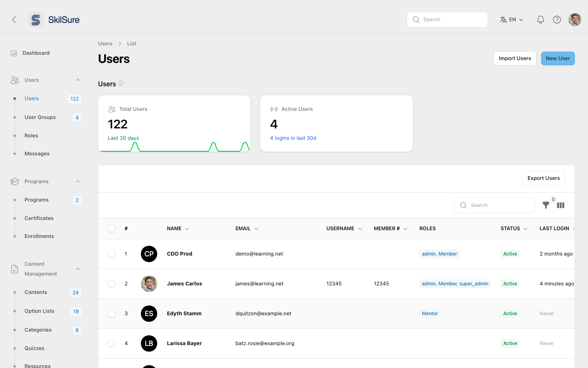Click the Users group sidebar icon
Screen dimensions: 588x368
[x=15, y=80]
